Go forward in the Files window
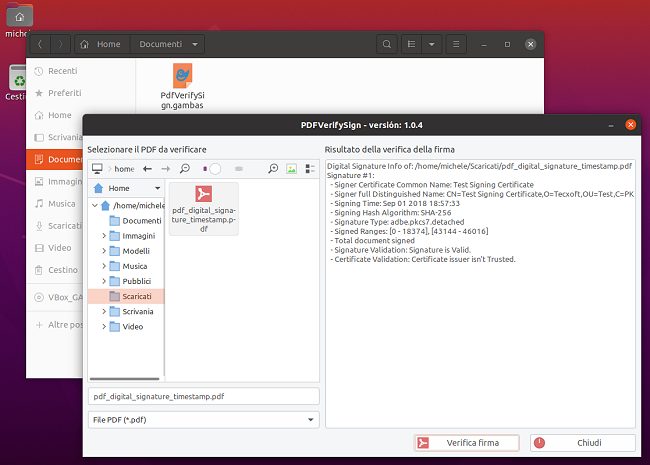This screenshot has height=465, width=650. tap(60, 44)
